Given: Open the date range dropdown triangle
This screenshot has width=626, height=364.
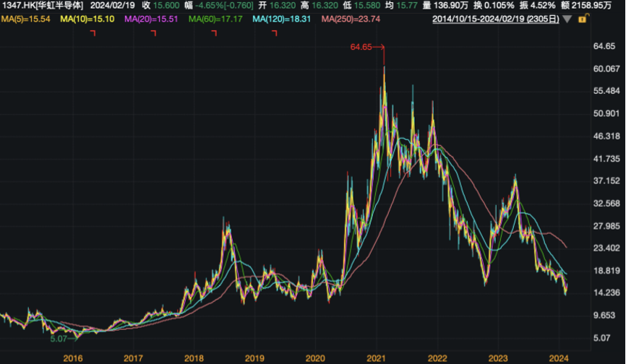Looking at the screenshot, I should [x=567, y=19].
